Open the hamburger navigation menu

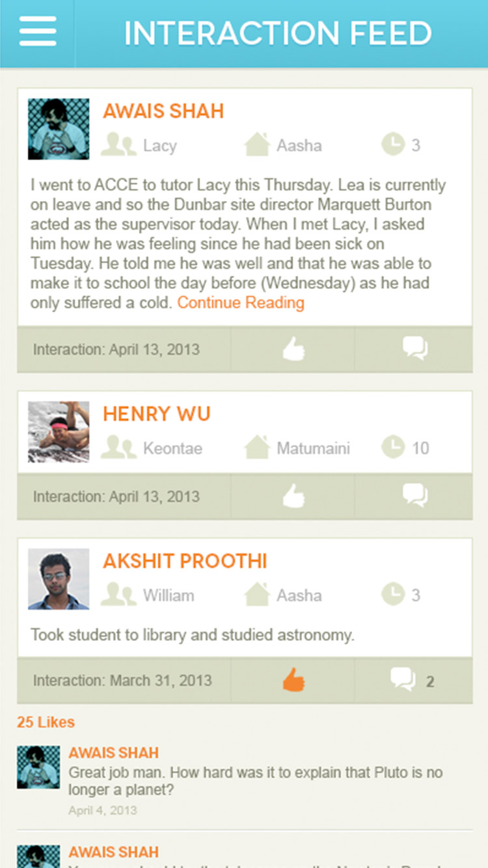click(x=38, y=31)
